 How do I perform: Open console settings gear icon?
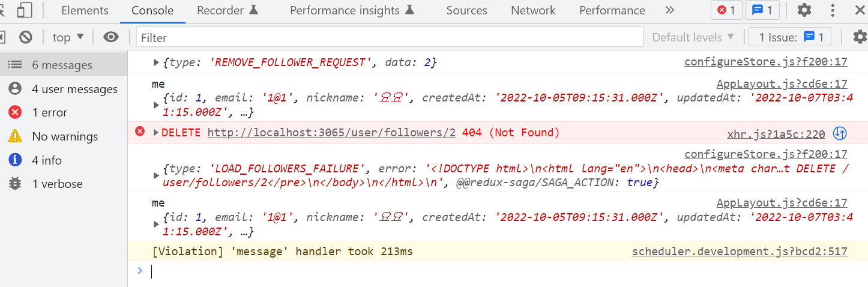pos(860,37)
